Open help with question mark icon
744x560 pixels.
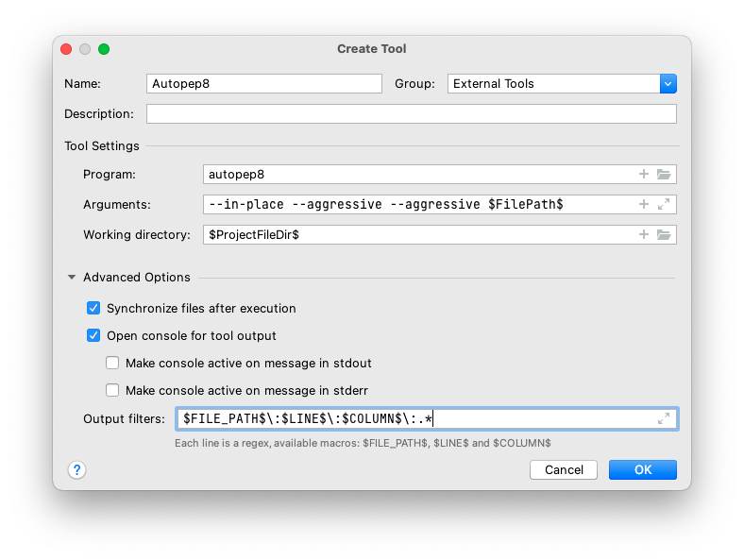pos(76,470)
